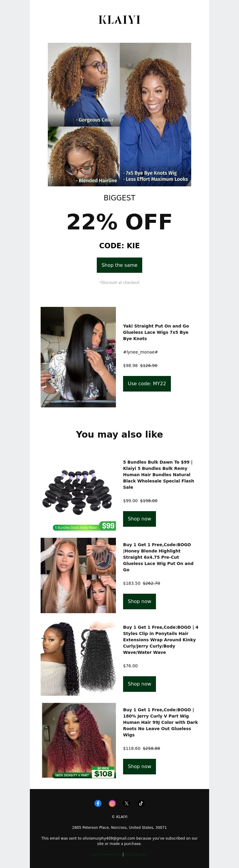Open the curly wig hero collage image
The width and height of the screenshot is (239, 868).
click(119, 115)
